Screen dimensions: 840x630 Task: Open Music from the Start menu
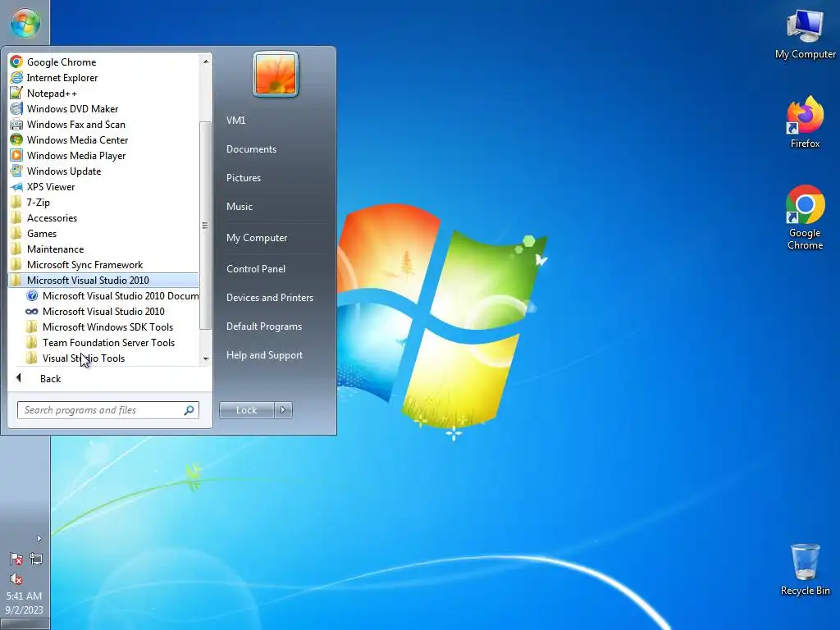coord(239,206)
